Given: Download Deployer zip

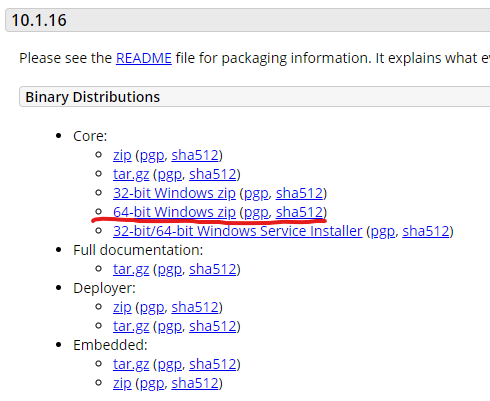Looking at the screenshot, I should (122, 308).
